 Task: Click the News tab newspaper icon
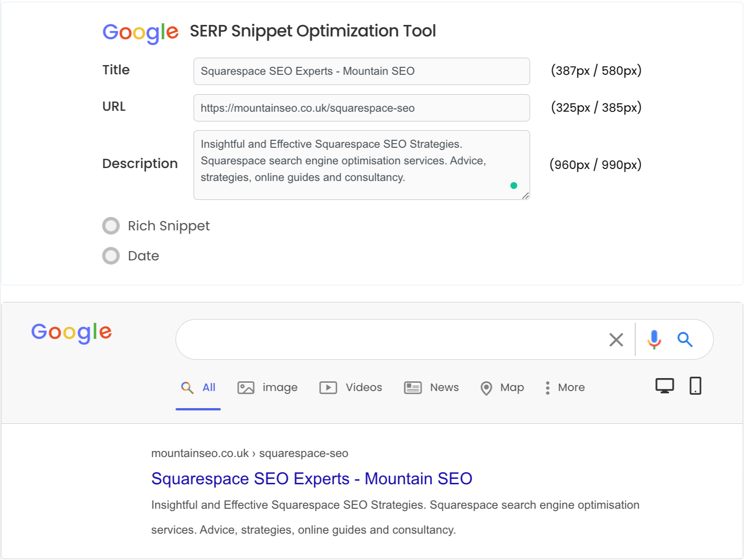[x=413, y=388]
